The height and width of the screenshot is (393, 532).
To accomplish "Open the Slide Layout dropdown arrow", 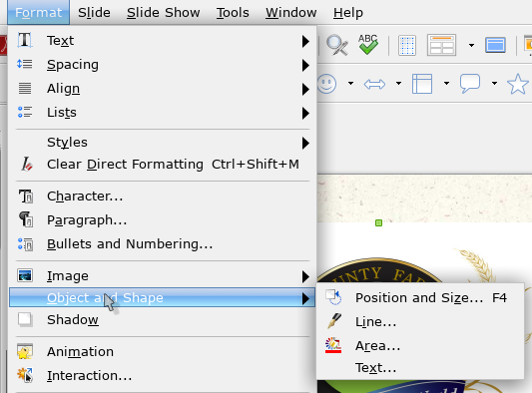I will pyautogui.click(x=471, y=45).
